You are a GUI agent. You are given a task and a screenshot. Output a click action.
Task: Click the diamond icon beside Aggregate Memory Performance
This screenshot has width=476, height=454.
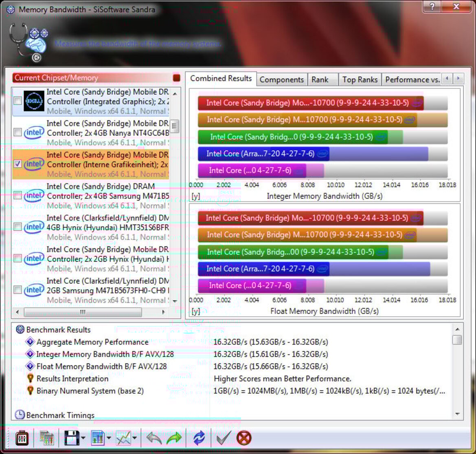pos(30,342)
